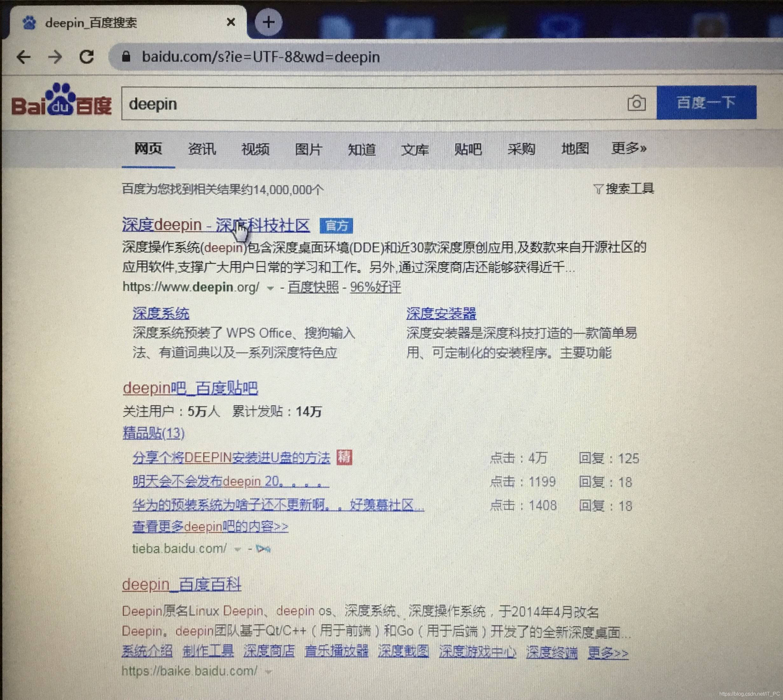Click the padlock icon in address bar

pyautogui.click(x=126, y=57)
